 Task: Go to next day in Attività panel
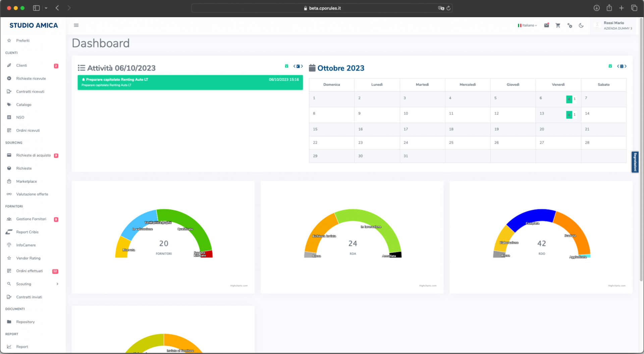tap(302, 66)
